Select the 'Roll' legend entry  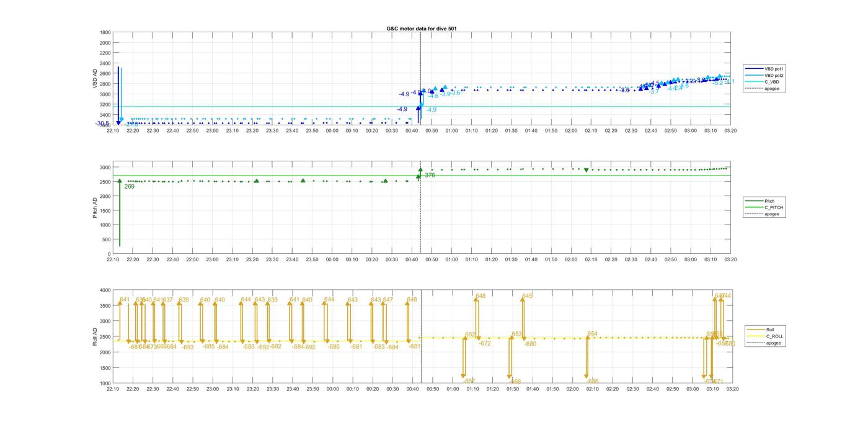[x=770, y=329]
